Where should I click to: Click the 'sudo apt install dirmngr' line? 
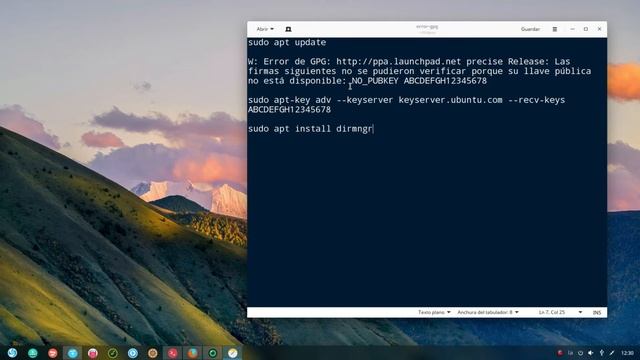310,129
